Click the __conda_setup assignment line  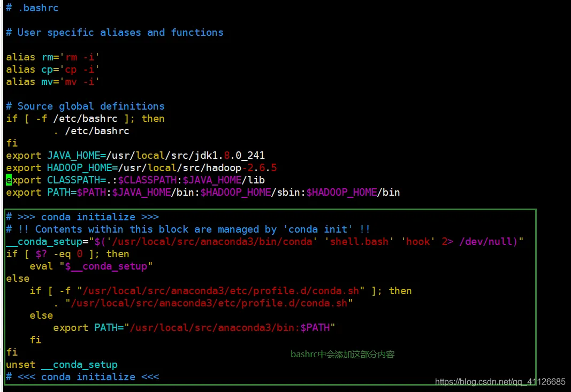pos(265,241)
